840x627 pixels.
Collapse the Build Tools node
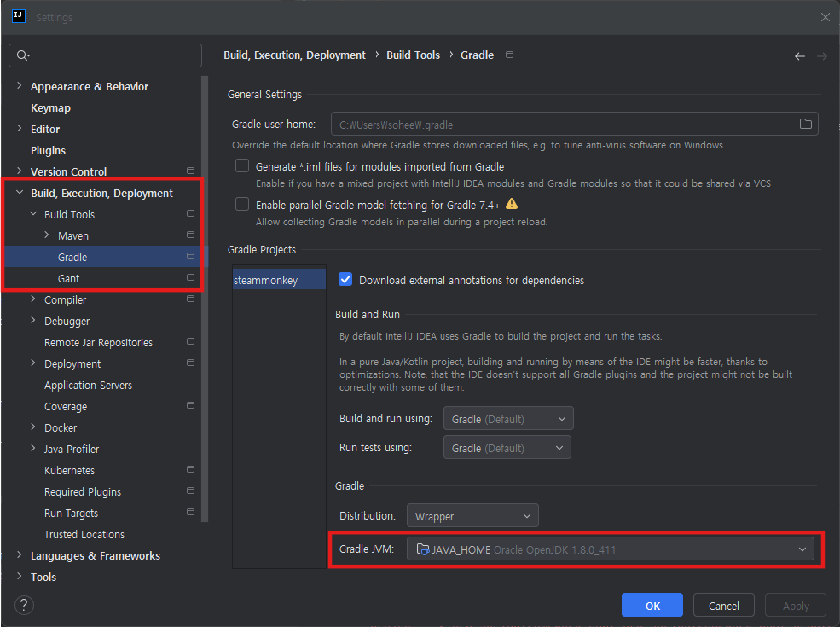click(33, 213)
